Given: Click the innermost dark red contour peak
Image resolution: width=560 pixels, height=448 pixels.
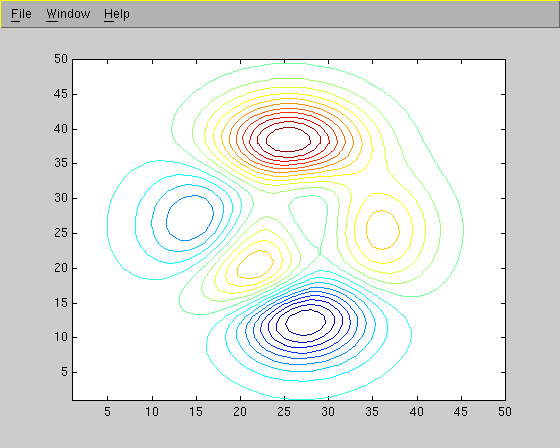Looking at the screenshot, I should [289, 140].
